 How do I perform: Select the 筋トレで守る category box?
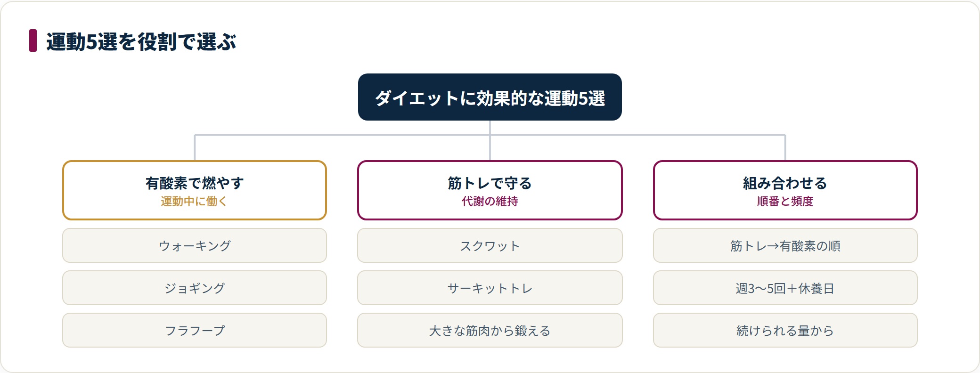(x=490, y=190)
